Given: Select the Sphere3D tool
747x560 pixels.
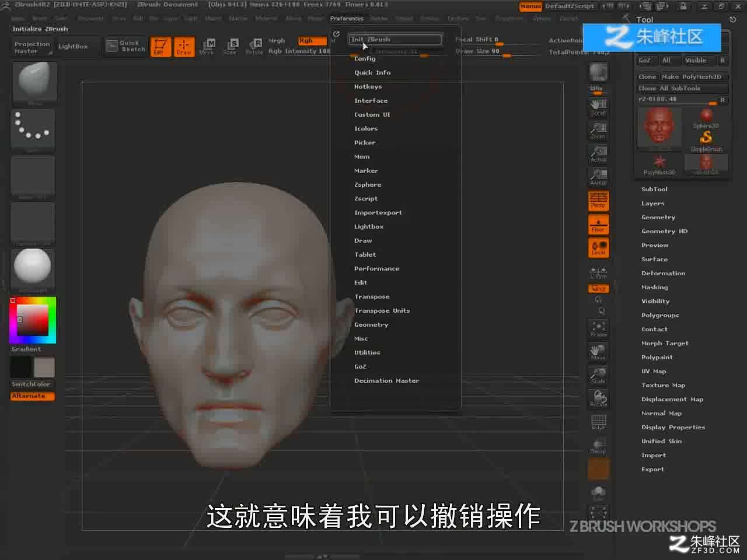Looking at the screenshot, I should (x=706, y=117).
